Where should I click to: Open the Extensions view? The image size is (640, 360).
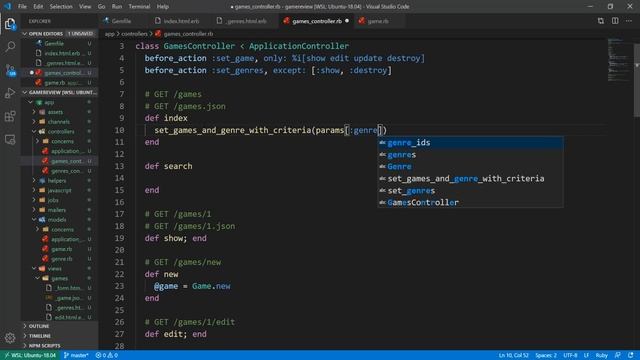pyautogui.click(x=10, y=116)
